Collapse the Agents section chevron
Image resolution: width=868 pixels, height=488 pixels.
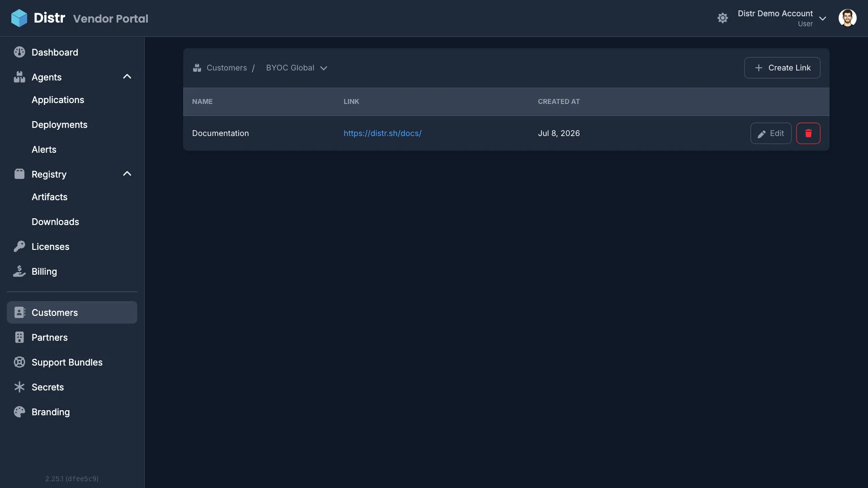pos(127,77)
